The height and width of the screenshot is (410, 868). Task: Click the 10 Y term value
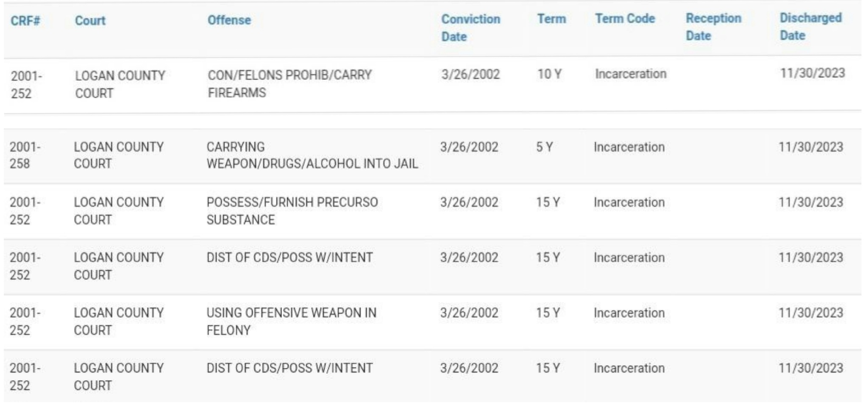pyautogui.click(x=549, y=75)
